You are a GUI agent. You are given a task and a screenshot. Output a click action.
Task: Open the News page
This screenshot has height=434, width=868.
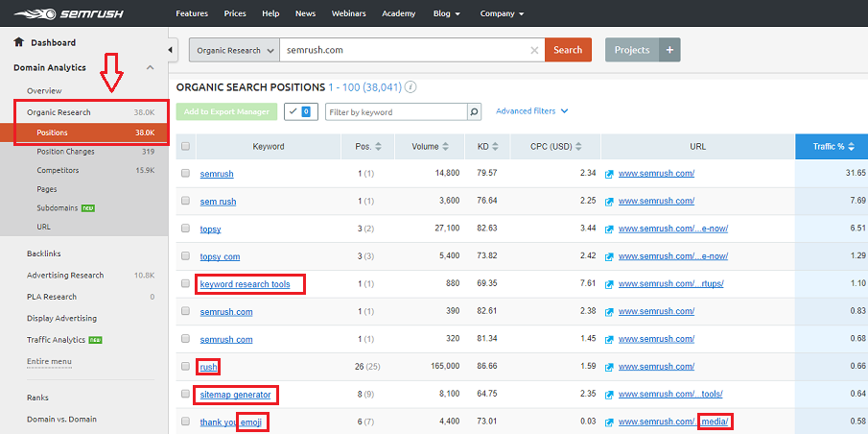[x=306, y=13]
